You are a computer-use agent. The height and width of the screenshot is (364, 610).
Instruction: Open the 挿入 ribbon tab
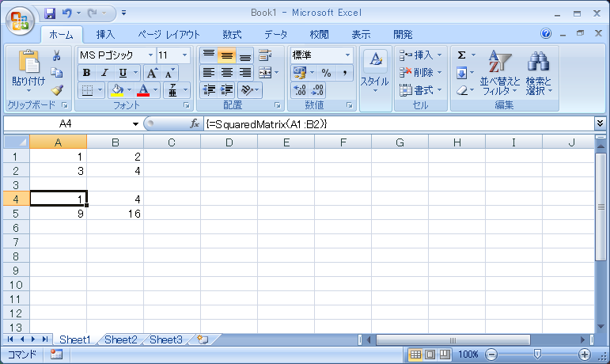pyautogui.click(x=105, y=35)
